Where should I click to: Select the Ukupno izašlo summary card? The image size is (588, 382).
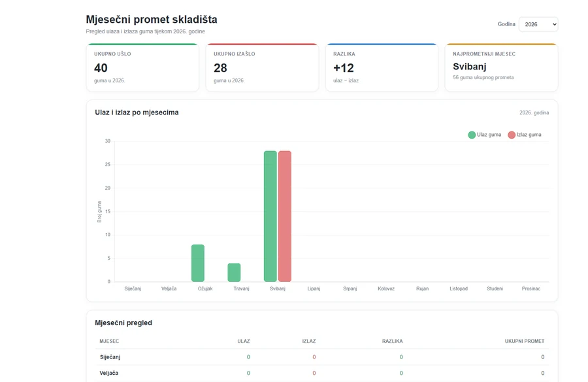(262, 67)
